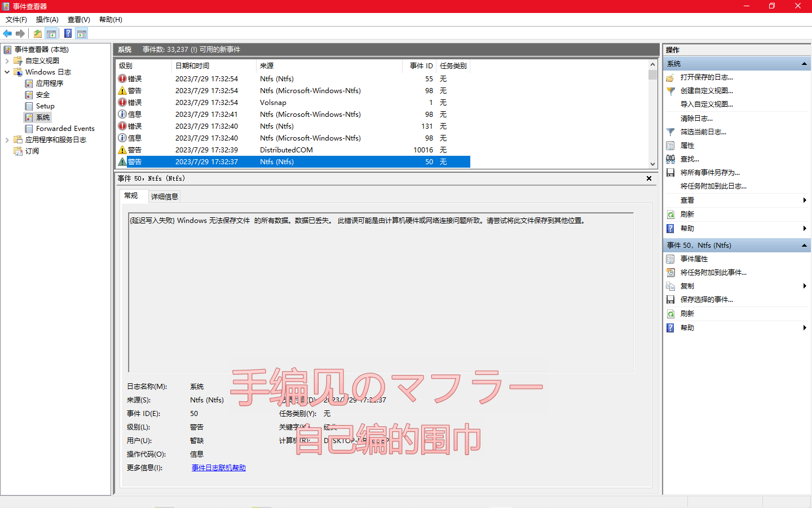Viewport: 812px width, 508px height.
Task: Click 刷新 in the 系统 actions
Action: (x=687, y=214)
